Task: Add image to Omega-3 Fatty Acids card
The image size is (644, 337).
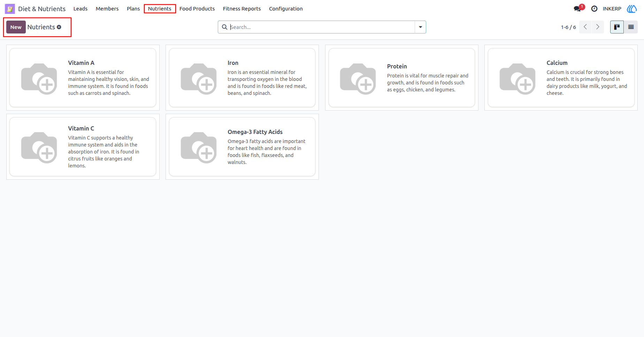Action: click(x=199, y=147)
